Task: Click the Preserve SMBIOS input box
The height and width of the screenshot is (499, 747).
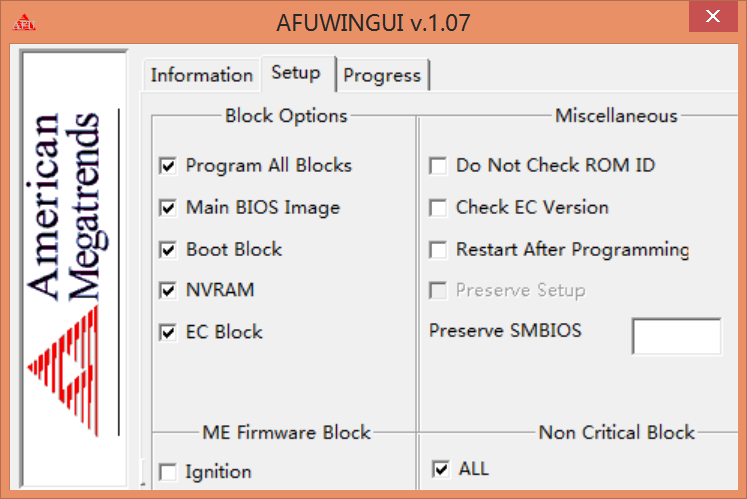Action: (x=676, y=337)
